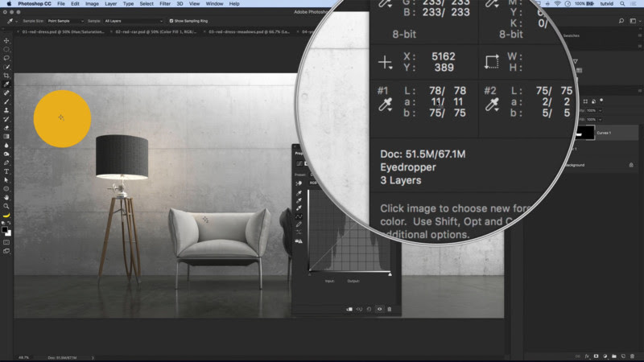Image resolution: width=644 pixels, height=362 pixels.
Task: Reset default foreground background colors
Action: point(3,224)
